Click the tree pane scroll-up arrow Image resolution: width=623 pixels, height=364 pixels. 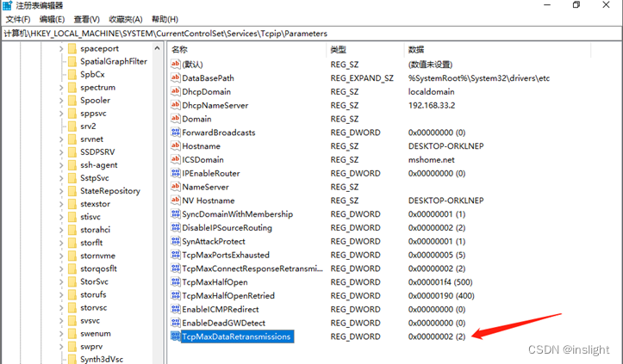tap(157, 48)
